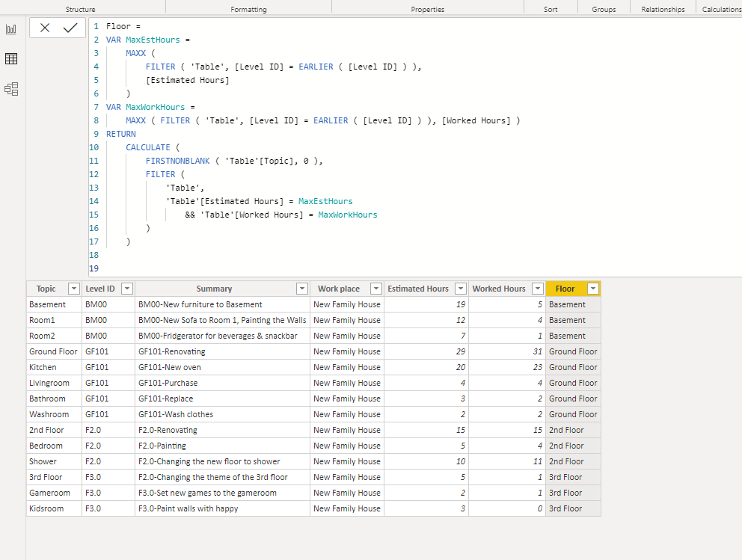Select the Estimated Hours value 19
The width and height of the screenshot is (742, 560).
click(x=426, y=304)
